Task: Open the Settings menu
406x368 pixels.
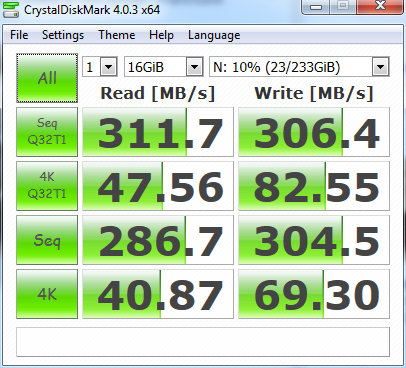Action: [x=63, y=35]
